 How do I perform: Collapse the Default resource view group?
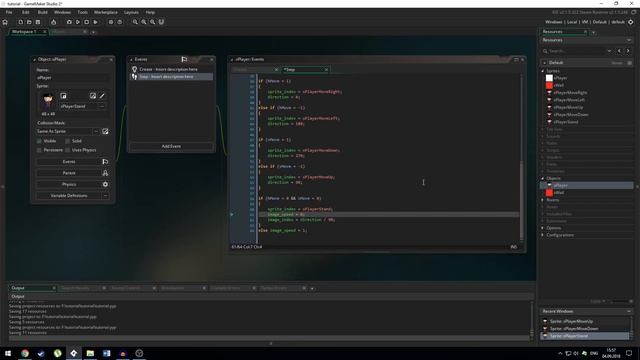click(x=544, y=63)
